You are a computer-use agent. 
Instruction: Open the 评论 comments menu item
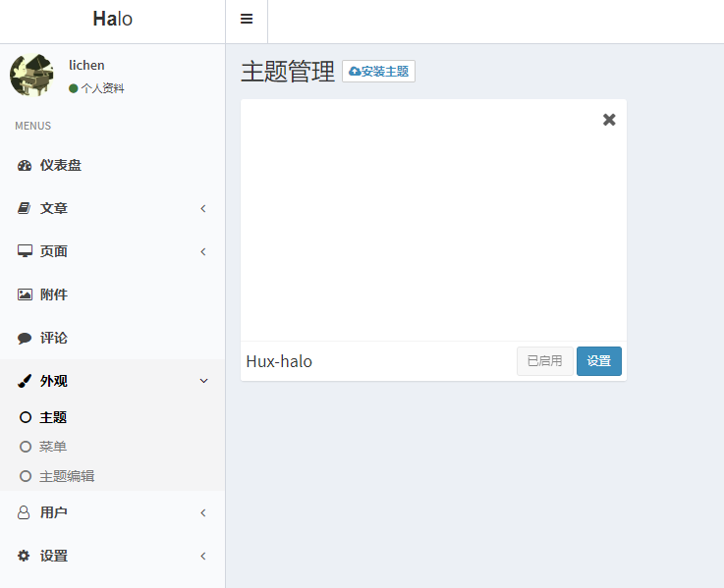click(113, 338)
